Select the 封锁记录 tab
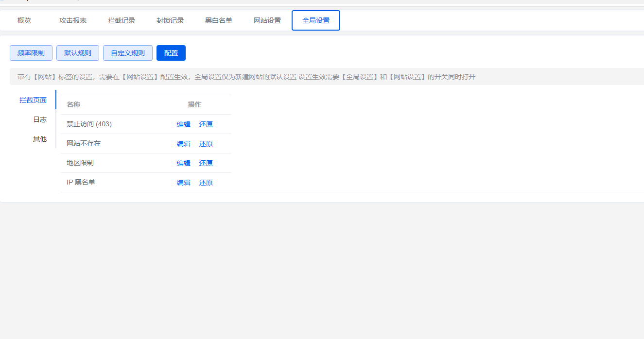This screenshot has width=644, height=339. point(170,20)
